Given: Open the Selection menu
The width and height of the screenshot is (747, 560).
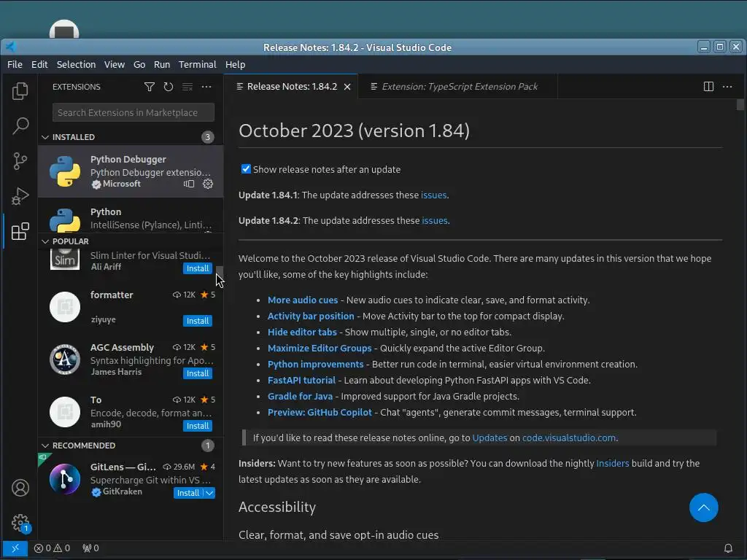Looking at the screenshot, I should [x=76, y=64].
